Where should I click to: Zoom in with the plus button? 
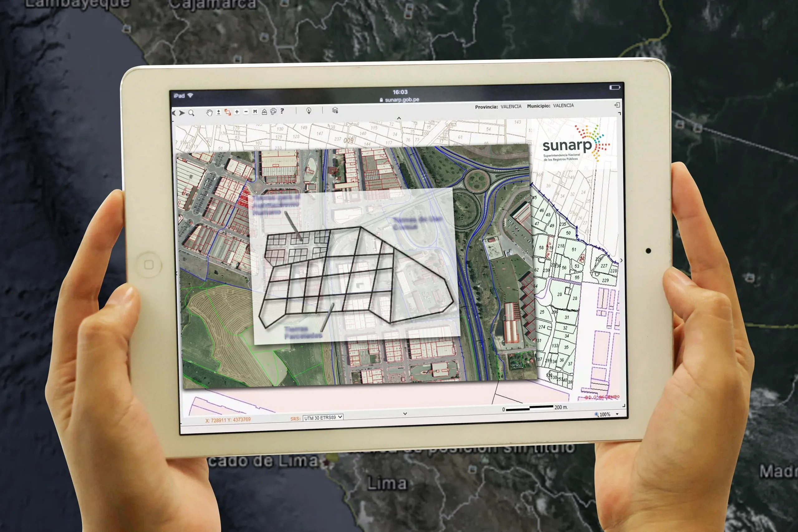(x=237, y=112)
